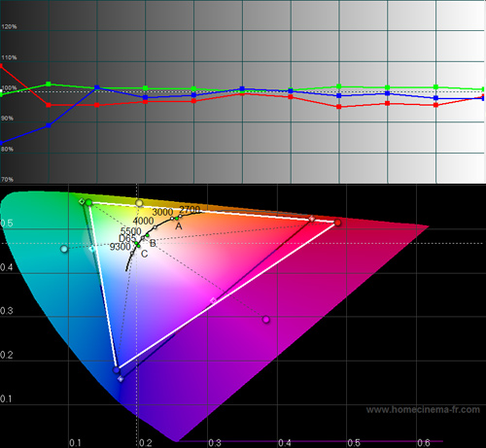Select the green primary measured circle
The width and height of the screenshot is (486, 448).
point(88,203)
